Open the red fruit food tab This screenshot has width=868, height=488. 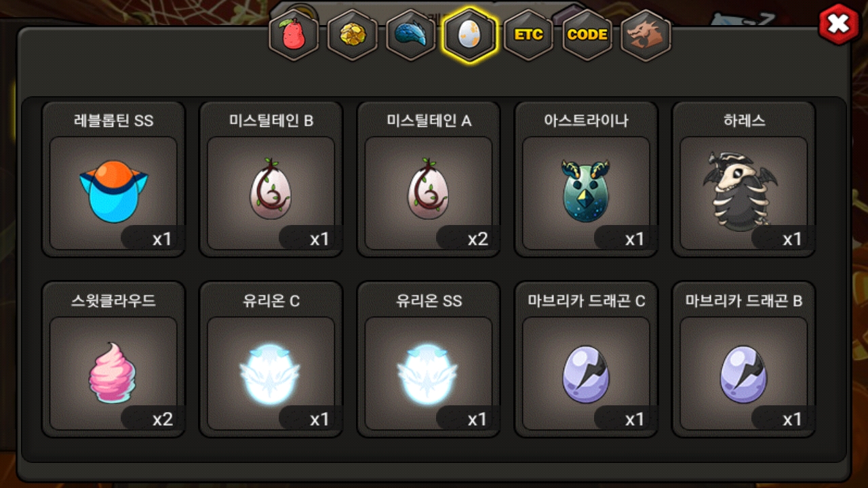pos(294,35)
